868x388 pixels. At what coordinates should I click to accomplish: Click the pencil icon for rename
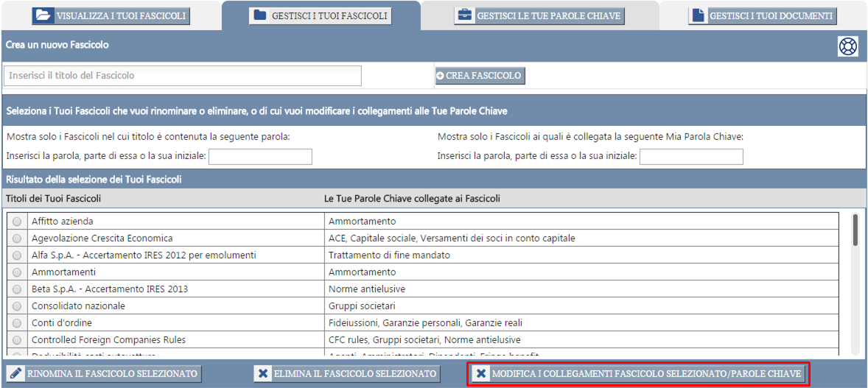click(16, 374)
